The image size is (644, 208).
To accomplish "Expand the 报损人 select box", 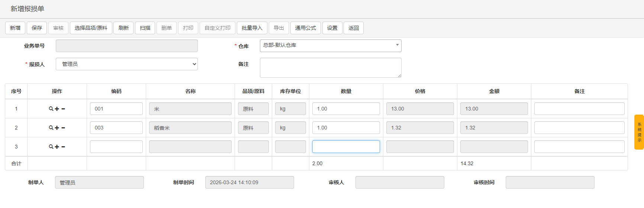I will click(x=126, y=64).
